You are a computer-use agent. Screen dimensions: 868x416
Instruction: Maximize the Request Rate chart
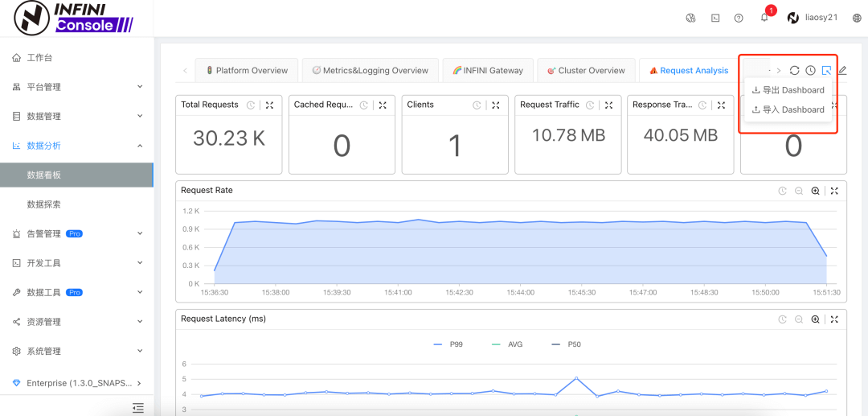point(834,191)
